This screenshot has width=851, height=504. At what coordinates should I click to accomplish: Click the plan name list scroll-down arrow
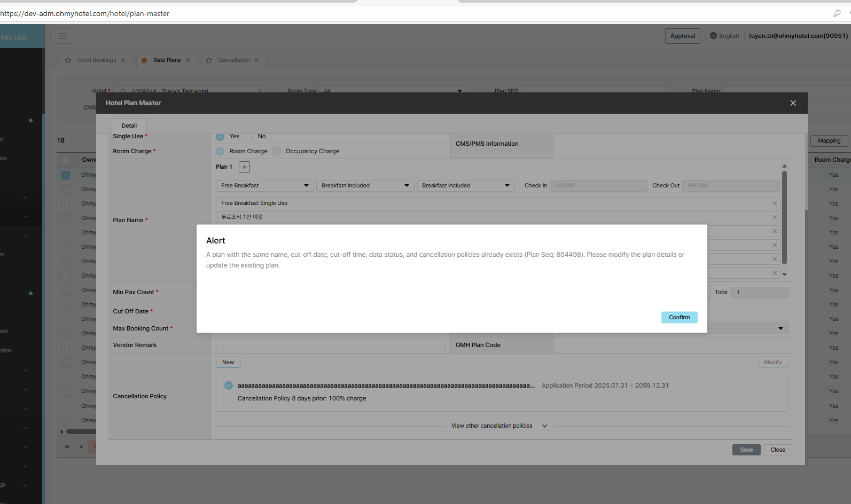tap(784, 274)
